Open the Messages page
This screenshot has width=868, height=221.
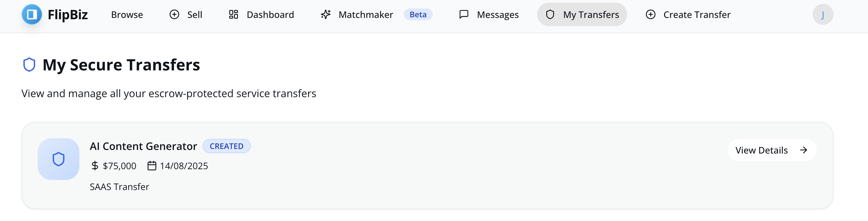489,15
